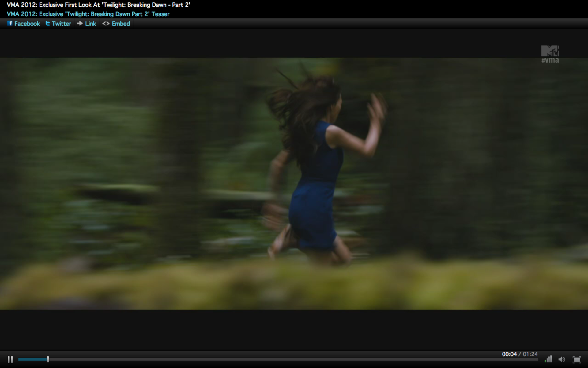
Task: Get the video Link option
Action: 90,24
